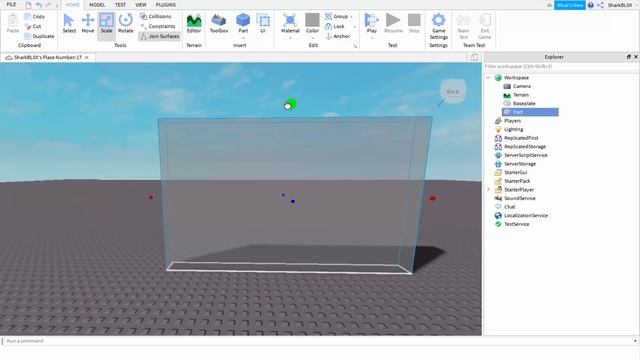Click the Undo arrow
640x360 pixels.
click(38, 5)
